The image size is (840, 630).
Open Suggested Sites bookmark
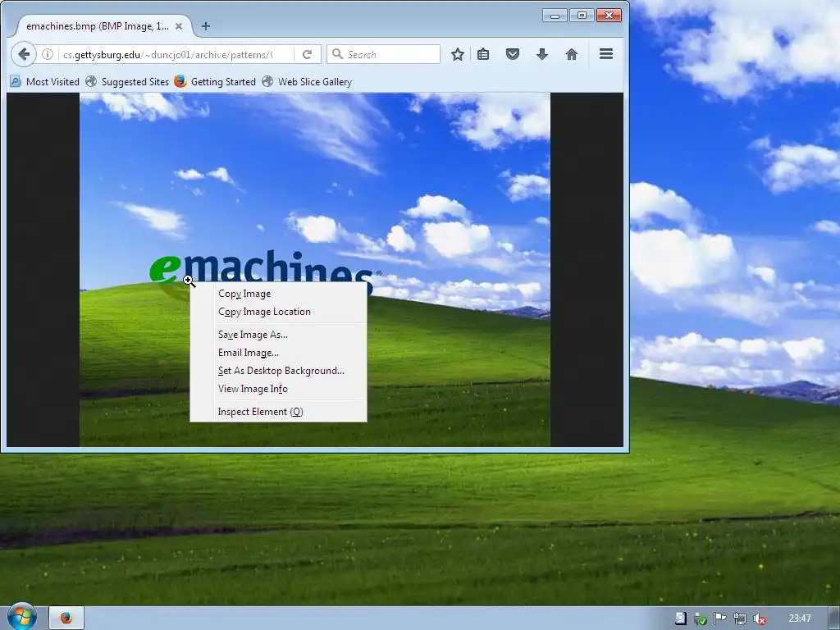pos(127,81)
